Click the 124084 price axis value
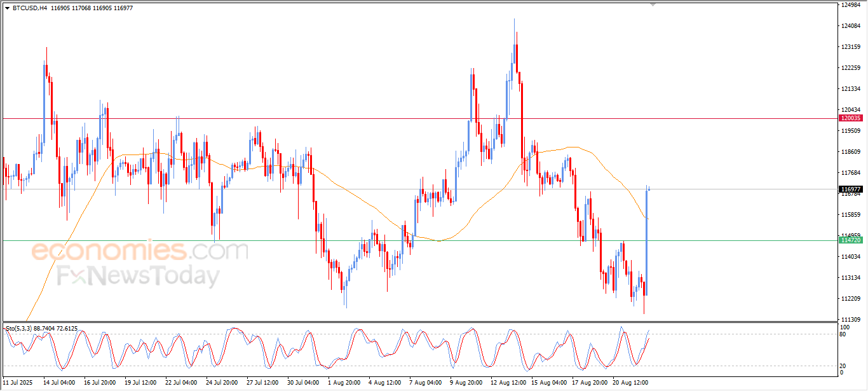This screenshot has height=391, width=868. [851, 26]
